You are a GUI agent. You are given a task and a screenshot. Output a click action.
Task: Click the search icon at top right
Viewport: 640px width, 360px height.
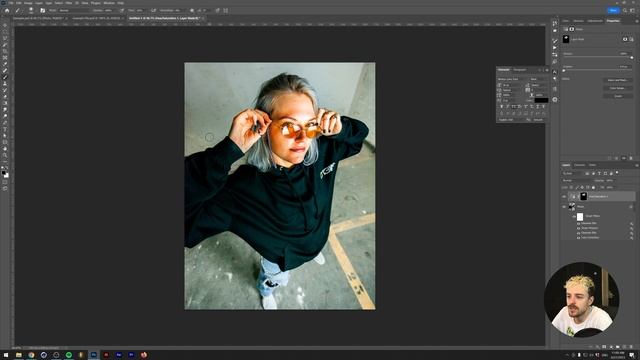[x=624, y=10]
